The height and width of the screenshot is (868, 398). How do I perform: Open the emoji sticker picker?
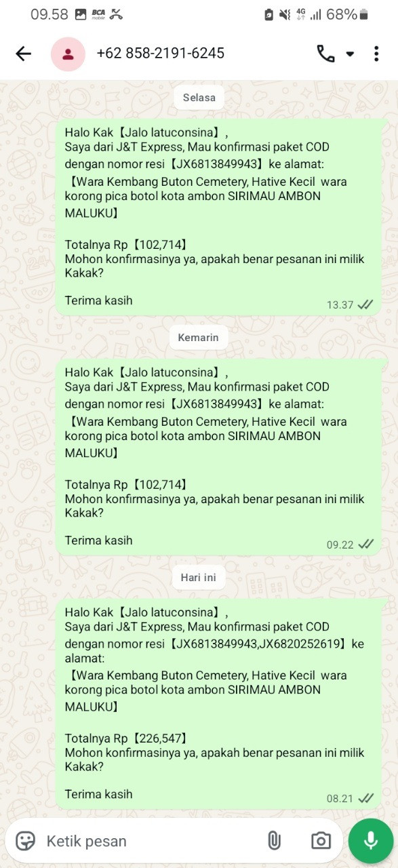25,841
